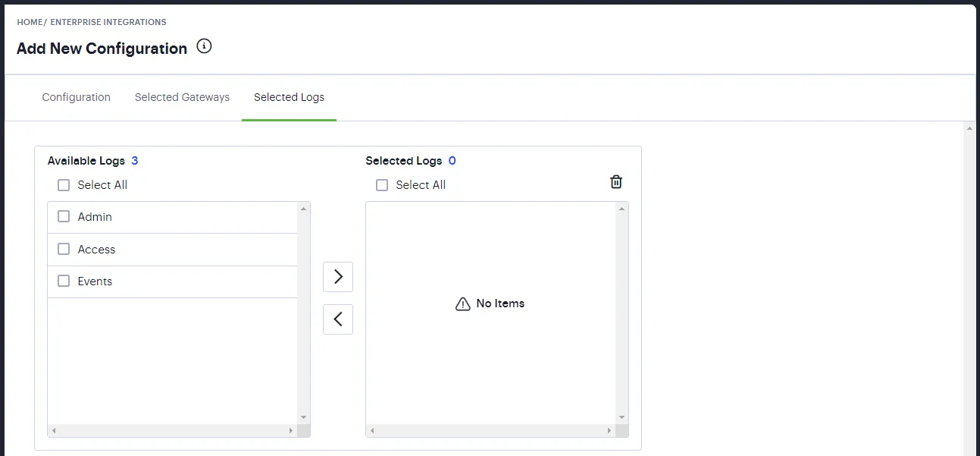Check Select All under Available Logs
The image size is (980, 456).
pos(64,185)
